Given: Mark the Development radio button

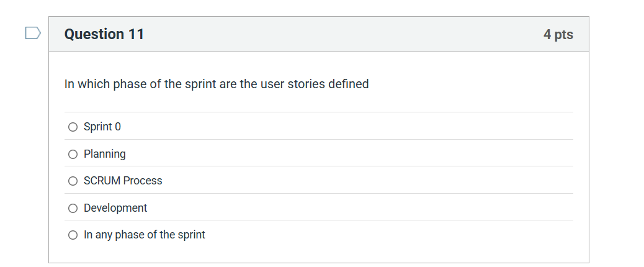Looking at the screenshot, I should [x=73, y=208].
